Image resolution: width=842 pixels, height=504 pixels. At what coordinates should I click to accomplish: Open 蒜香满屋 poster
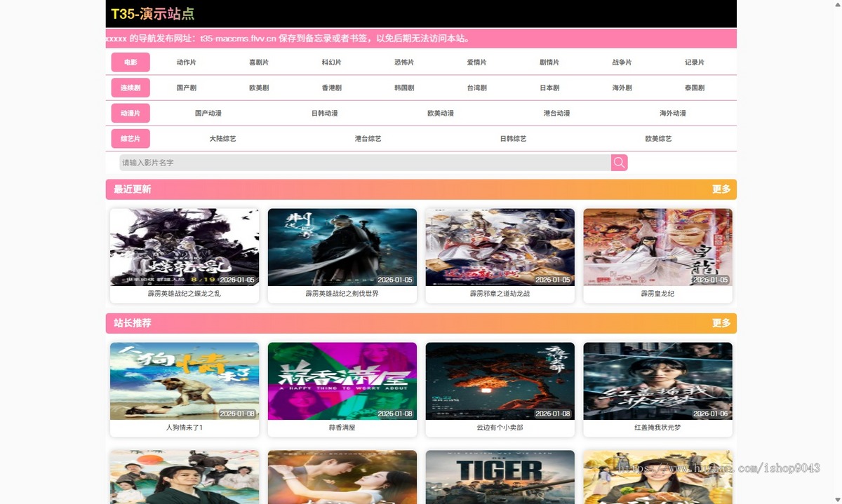[342, 381]
